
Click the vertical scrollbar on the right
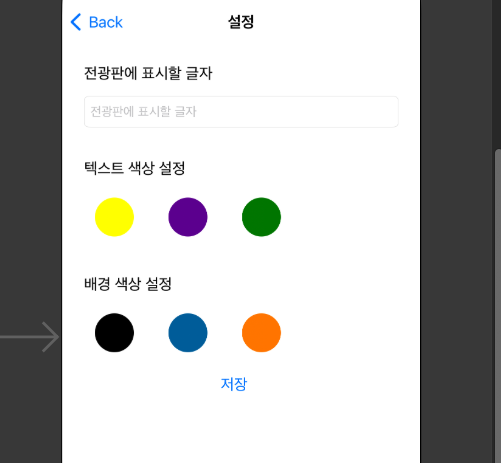pyautogui.click(x=498, y=306)
